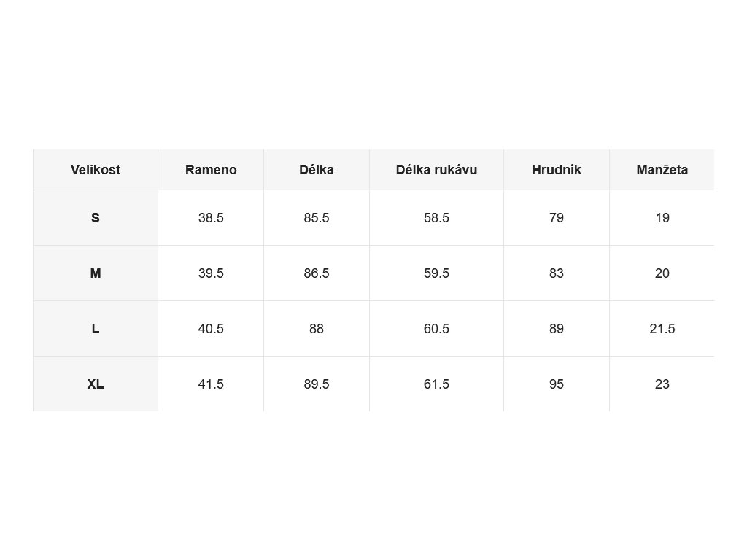Click the Velikost column header
Viewport: 747px width, 560px height.
point(96,170)
